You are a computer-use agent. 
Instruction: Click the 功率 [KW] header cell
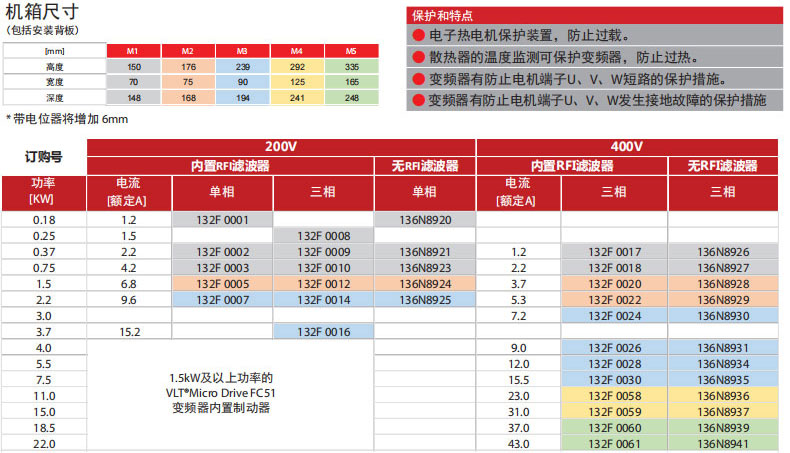tap(44, 192)
